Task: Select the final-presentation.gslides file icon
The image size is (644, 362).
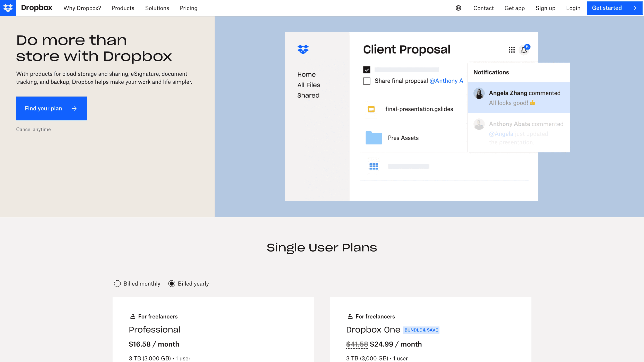Action: pos(371,109)
